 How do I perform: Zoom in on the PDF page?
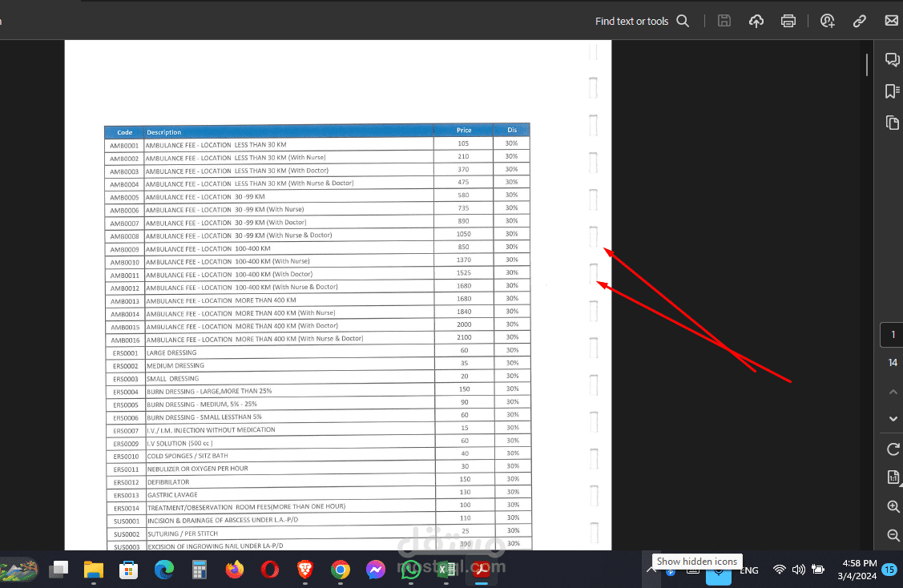coord(892,506)
